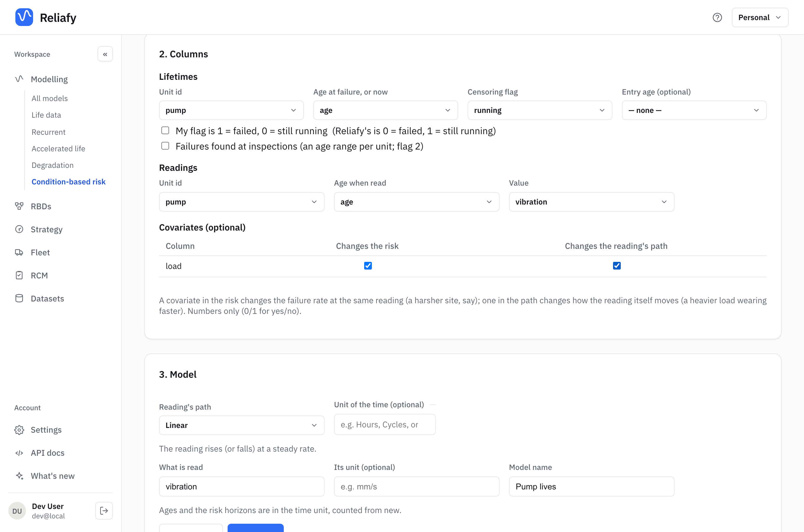Uncheck load Changes the reading's path checkbox
This screenshot has width=804, height=532.
(x=617, y=266)
